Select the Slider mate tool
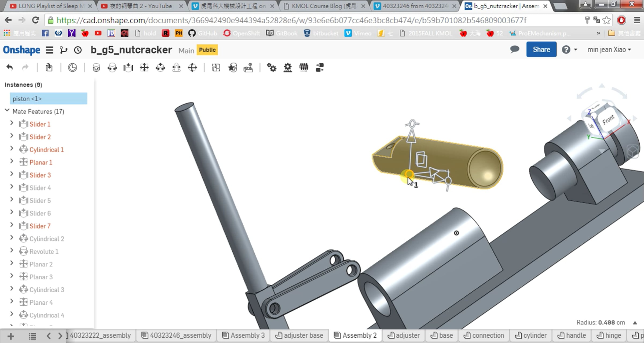 coord(128,67)
